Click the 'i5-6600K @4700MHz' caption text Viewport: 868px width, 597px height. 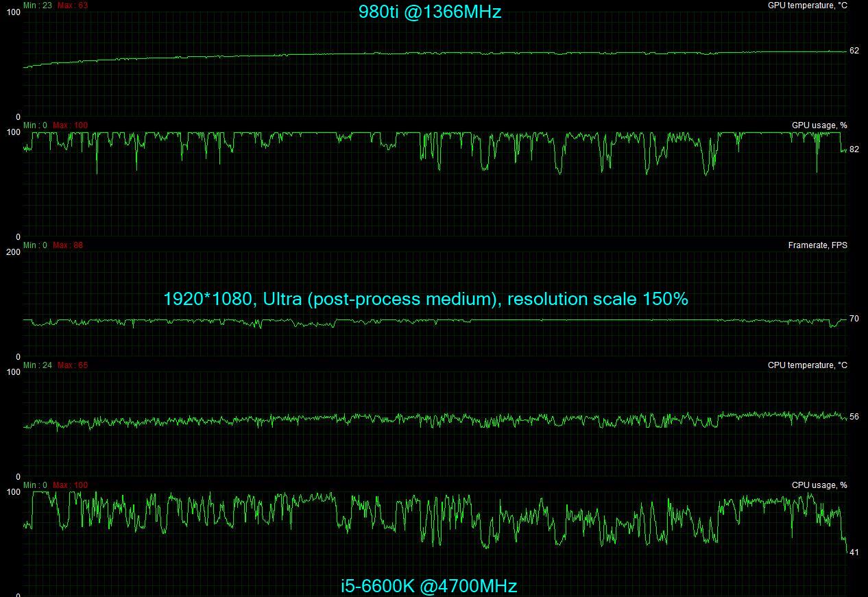coord(429,587)
